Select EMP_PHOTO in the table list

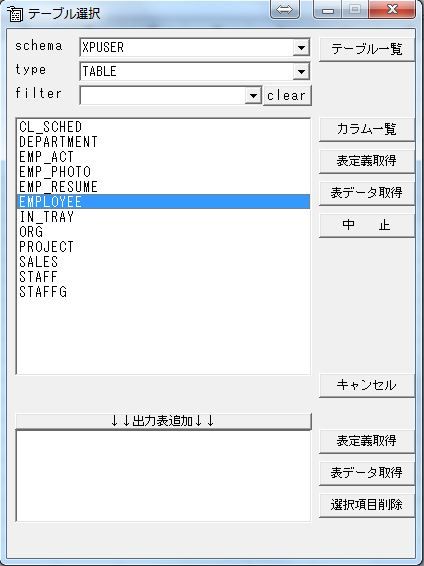point(163,172)
